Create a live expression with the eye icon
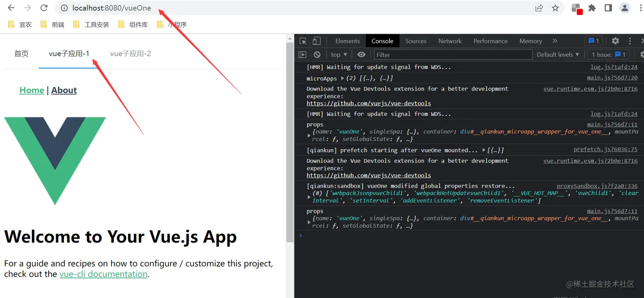644x298 pixels. click(361, 55)
